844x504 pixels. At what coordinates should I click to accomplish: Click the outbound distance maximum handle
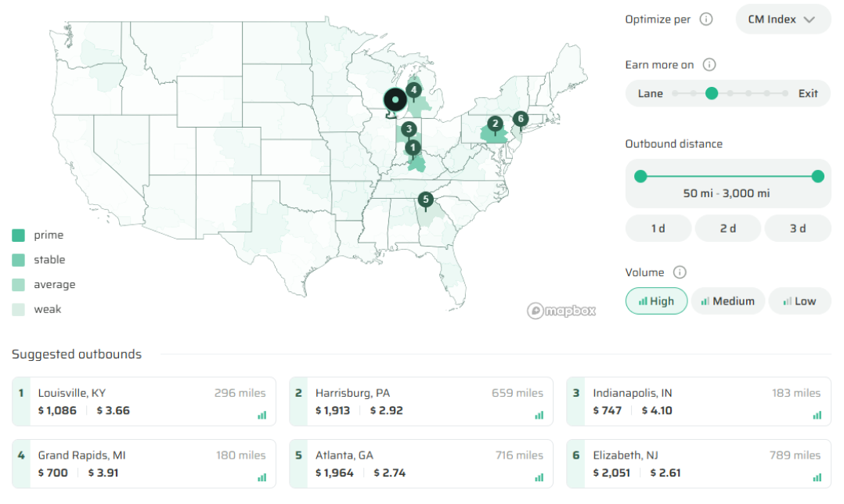click(817, 176)
